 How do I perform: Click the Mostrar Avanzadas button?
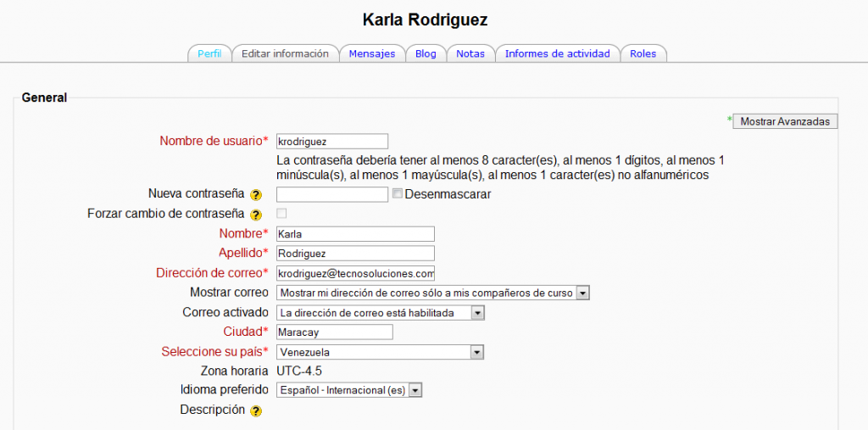tap(784, 121)
